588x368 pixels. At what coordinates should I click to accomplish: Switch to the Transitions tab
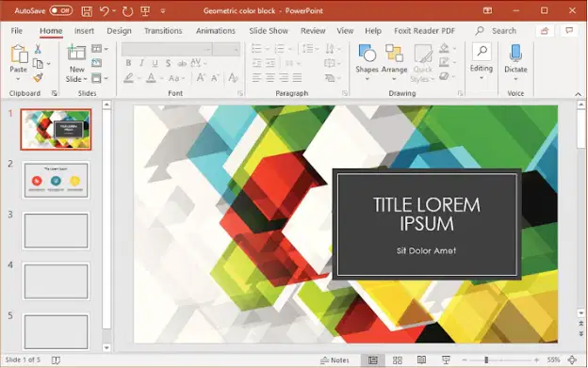pos(163,31)
